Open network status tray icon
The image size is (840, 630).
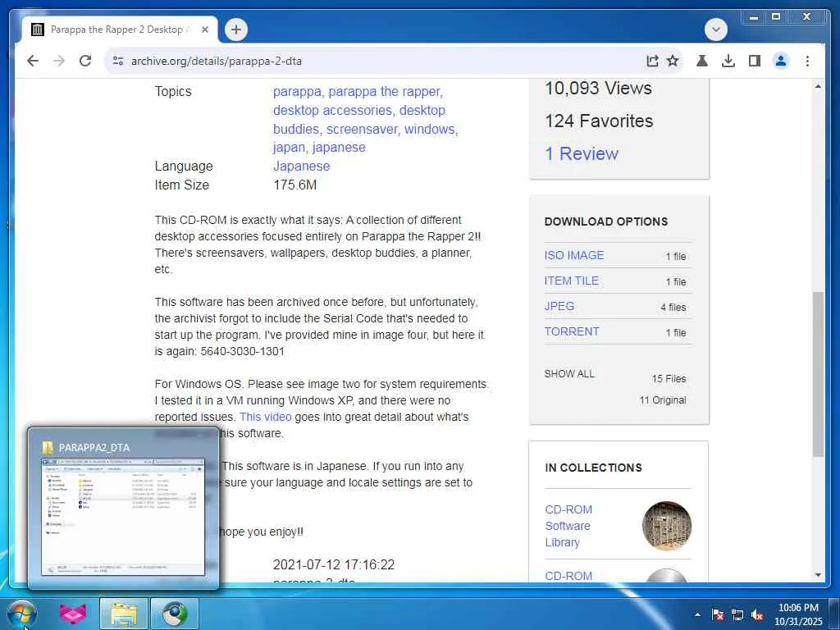(x=737, y=614)
